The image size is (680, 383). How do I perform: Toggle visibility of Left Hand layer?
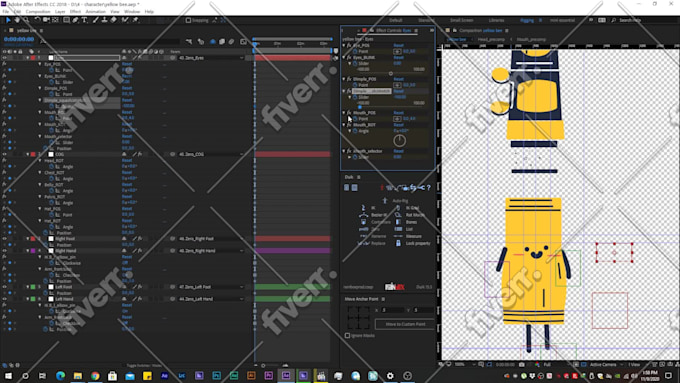[4, 299]
